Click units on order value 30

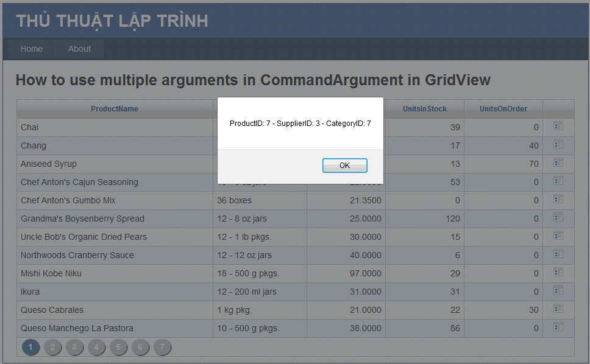coord(503,310)
